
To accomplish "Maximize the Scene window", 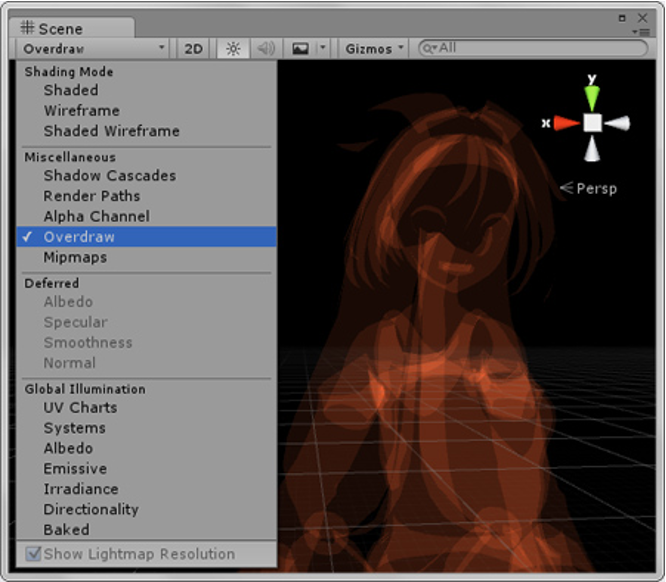I will point(622,18).
